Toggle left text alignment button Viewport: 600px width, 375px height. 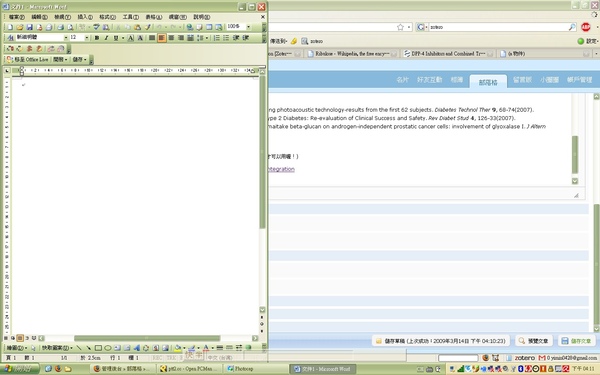[161, 38]
